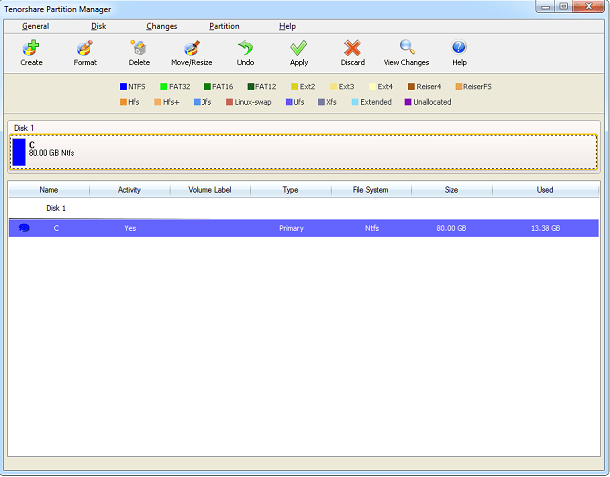Viewport: 610px width, 477px height.
Task: Click the Size column header
Action: pos(451,190)
